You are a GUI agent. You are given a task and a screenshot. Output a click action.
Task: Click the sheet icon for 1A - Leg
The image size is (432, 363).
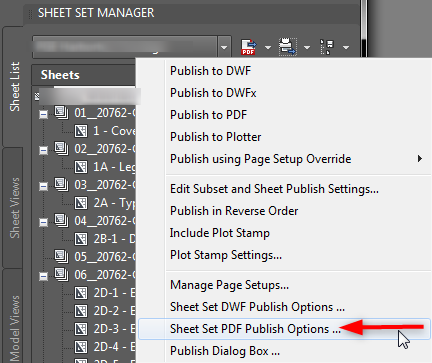pos(81,167)
